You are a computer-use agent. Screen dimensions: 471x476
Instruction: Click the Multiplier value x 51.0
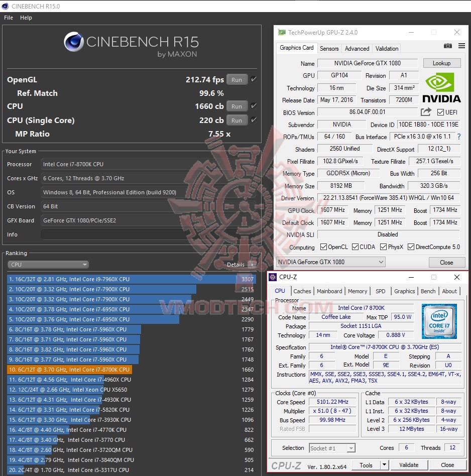pyautogui.click(x=332, y=411)
